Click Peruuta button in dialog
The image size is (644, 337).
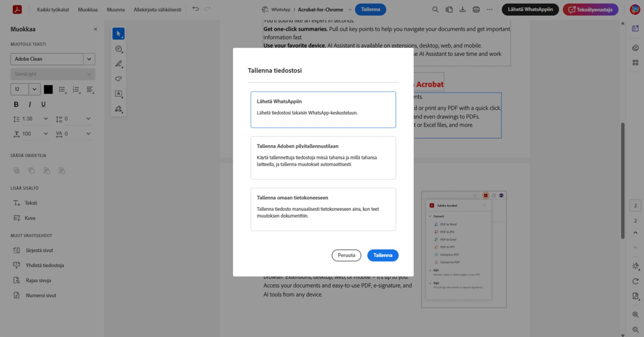click(x=346, y=255)
